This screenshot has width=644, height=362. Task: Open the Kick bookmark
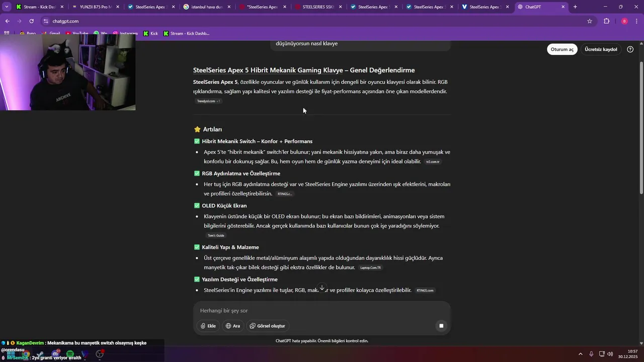pyautogui.click(x=150, y=33)
